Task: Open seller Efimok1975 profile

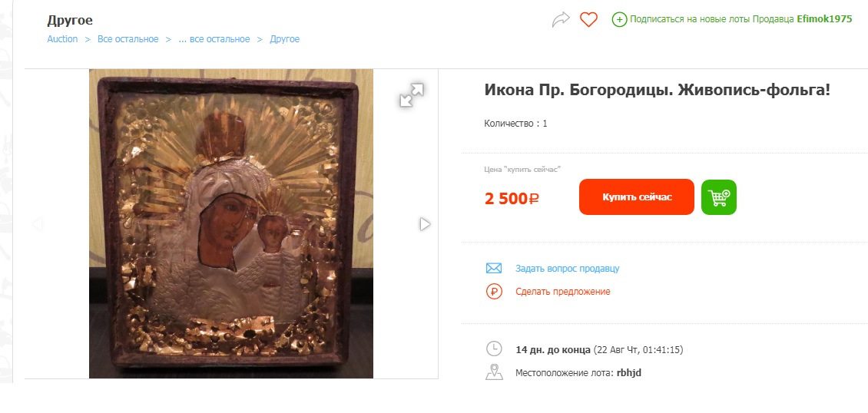Action: coord(824,19)
